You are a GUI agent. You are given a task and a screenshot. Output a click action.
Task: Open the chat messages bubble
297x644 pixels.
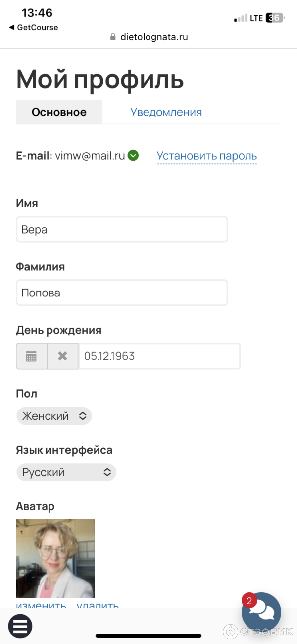pyautogui.click(x=261, y=612)
